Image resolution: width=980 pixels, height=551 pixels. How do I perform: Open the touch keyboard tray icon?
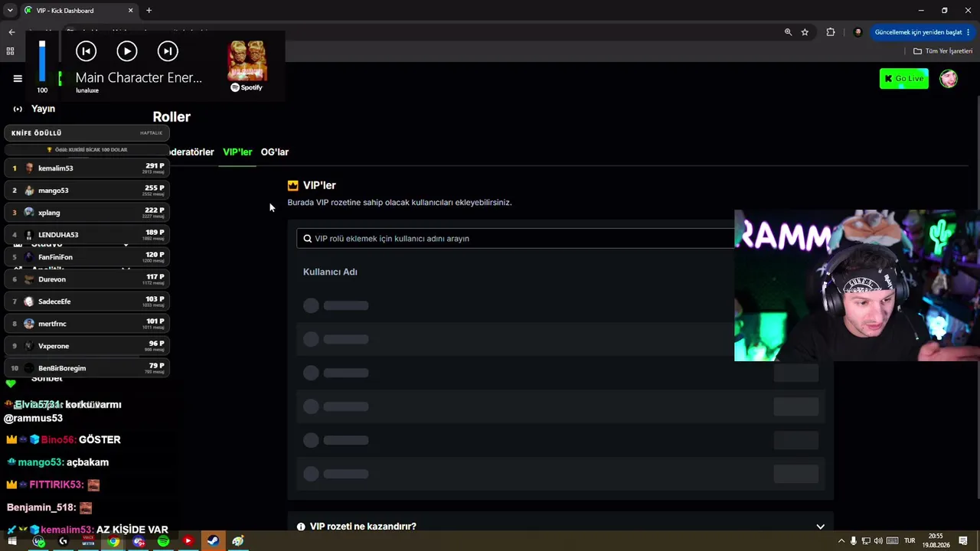coord(892,541)
